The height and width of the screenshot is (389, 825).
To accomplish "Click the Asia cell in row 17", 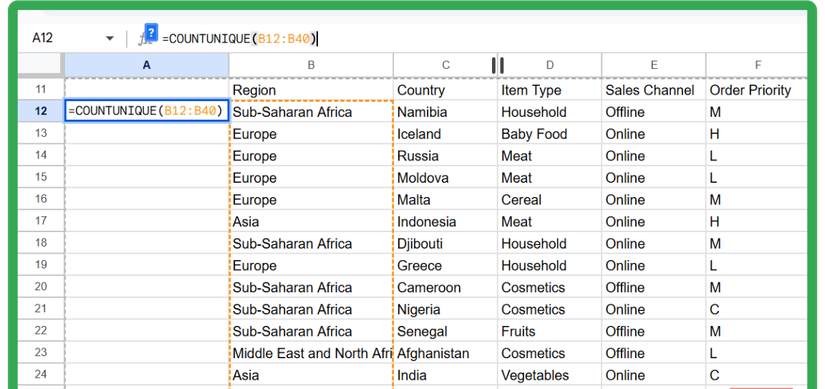I will click(311, 222).
